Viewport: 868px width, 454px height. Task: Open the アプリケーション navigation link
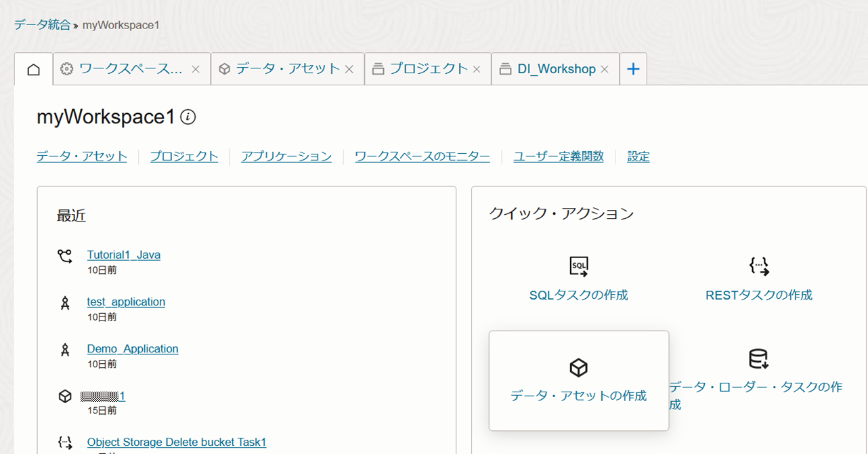tap(286, 157)
